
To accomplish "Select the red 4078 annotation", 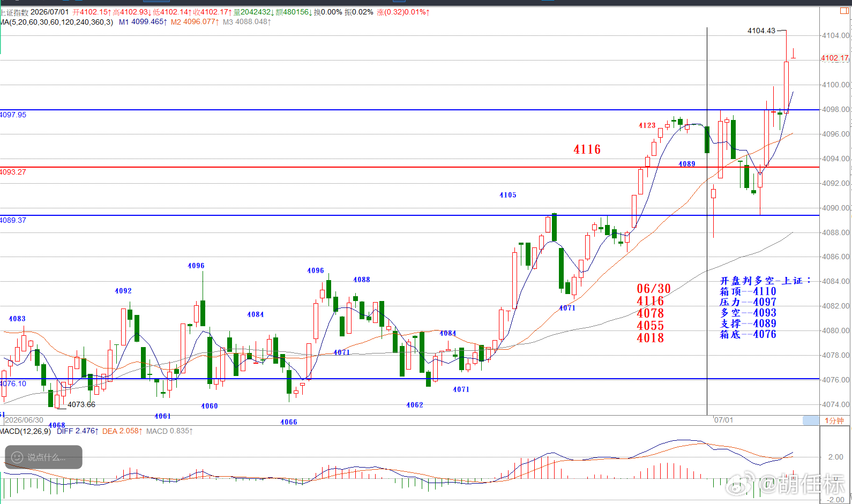I will coord(651,313).
